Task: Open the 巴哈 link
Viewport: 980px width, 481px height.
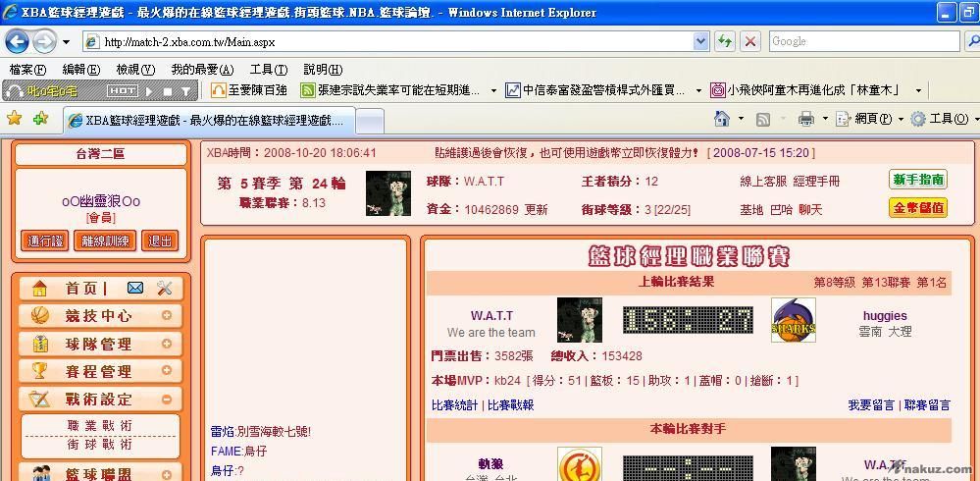Action: [781, 210]
